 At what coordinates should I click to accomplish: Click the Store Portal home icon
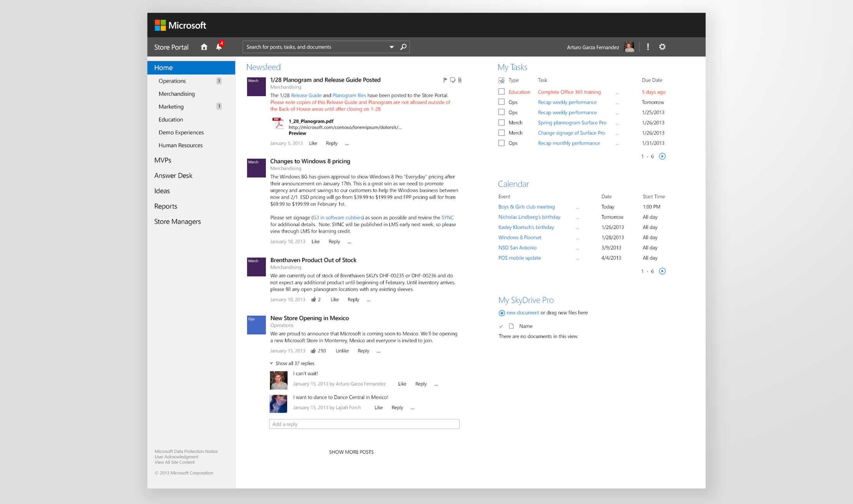coord(204,47)
